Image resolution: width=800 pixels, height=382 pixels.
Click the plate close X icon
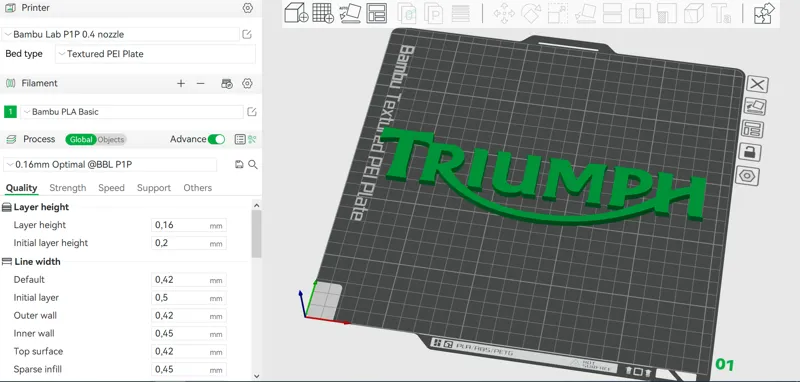pos(757,84)
